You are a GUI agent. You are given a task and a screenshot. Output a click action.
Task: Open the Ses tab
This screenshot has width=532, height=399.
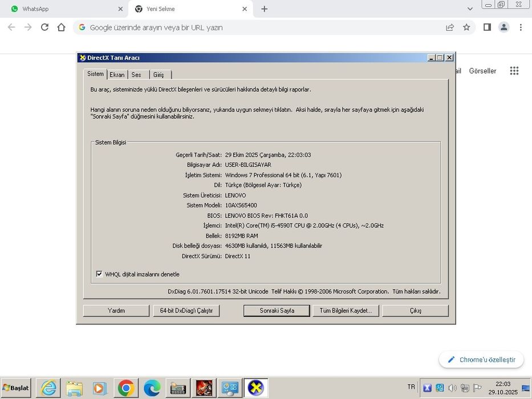click(x=136, y=75)
